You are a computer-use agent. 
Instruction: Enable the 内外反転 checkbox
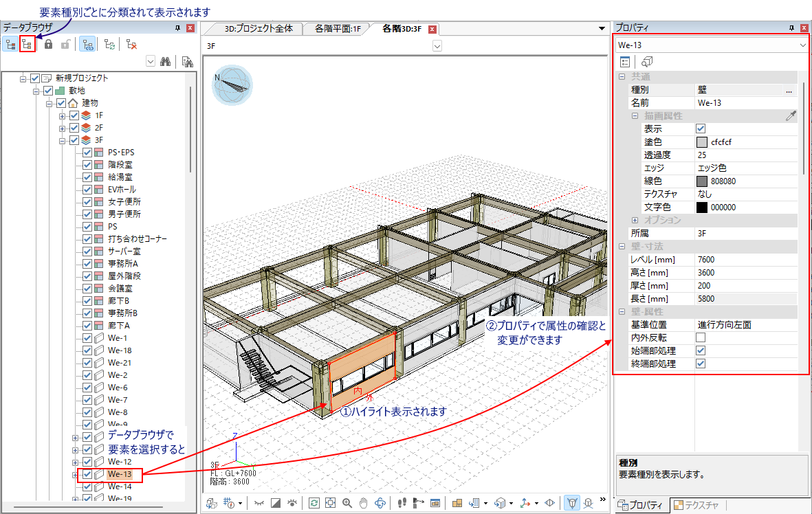pos(701,337)
